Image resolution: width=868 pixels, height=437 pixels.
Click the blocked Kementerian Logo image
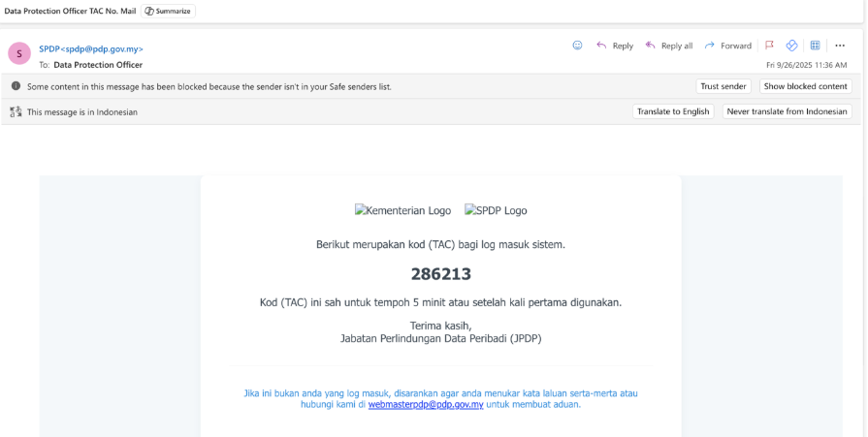402,210
